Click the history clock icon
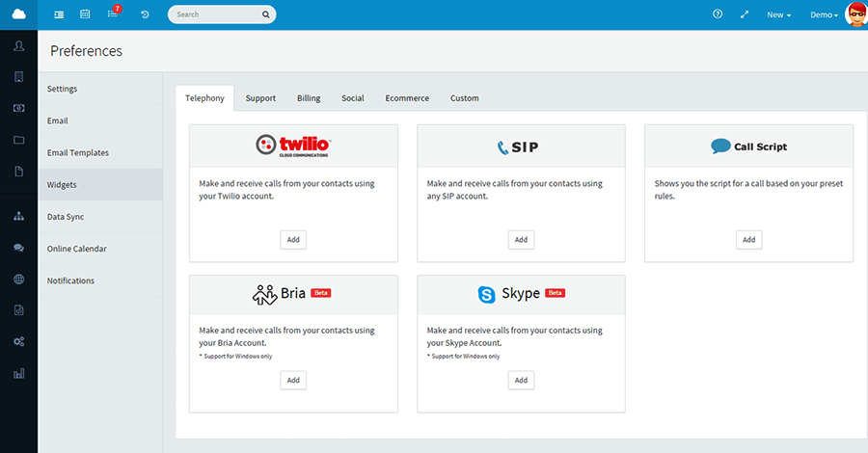The image size is (868, 453). click(x=145, y=14)
